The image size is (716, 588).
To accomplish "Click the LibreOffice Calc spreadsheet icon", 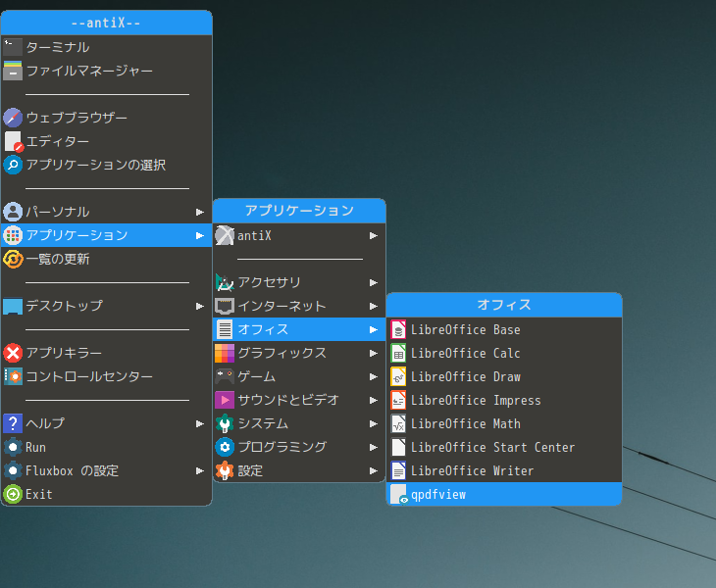I will (398, 353).
